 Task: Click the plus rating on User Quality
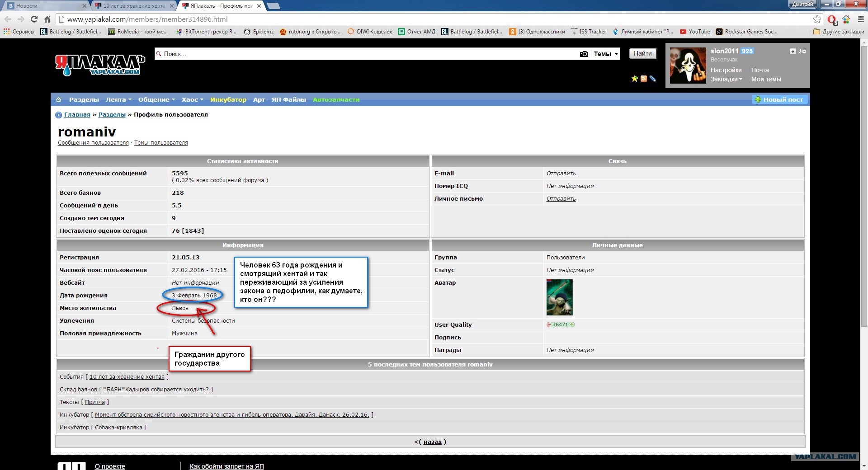572,324
